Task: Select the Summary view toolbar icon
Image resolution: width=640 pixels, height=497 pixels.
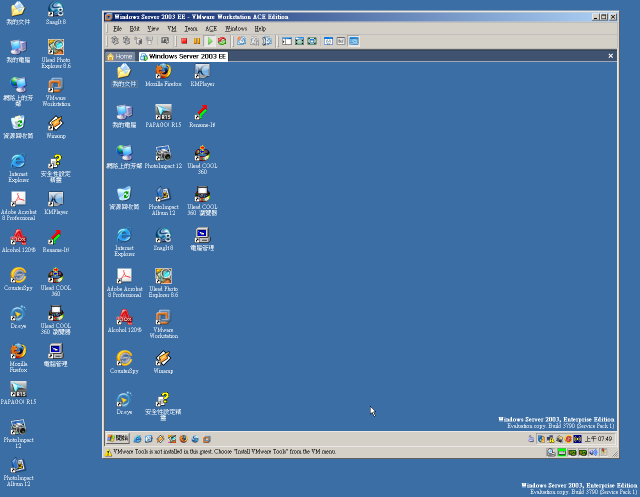Action: point(329,41)
